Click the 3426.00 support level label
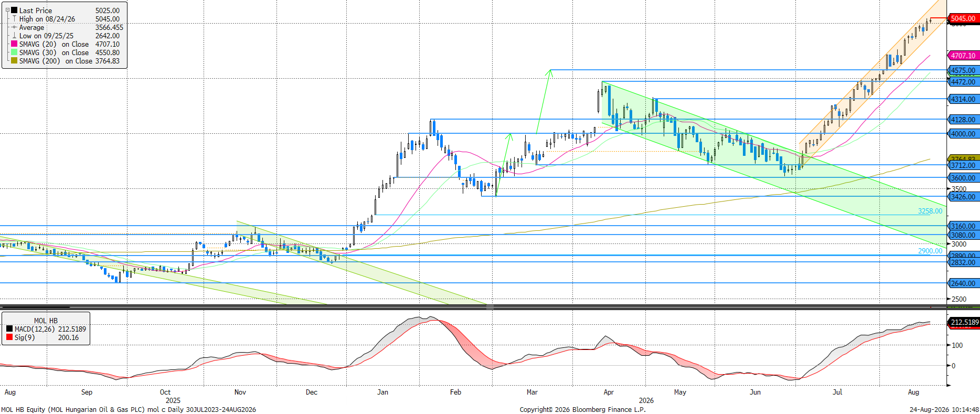 (963, 197)
